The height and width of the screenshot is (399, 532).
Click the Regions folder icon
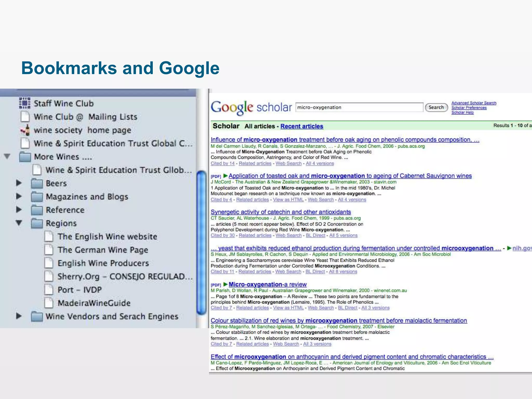pyautogui.click(x=37, y=223)
